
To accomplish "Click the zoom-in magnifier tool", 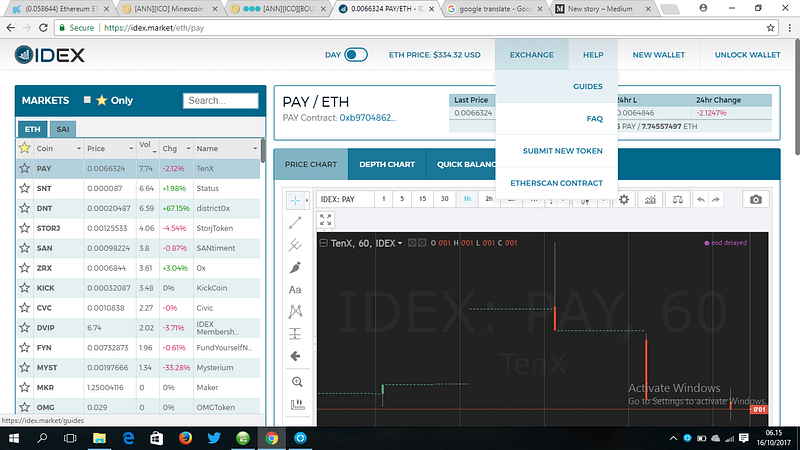I will click(297, 382).
